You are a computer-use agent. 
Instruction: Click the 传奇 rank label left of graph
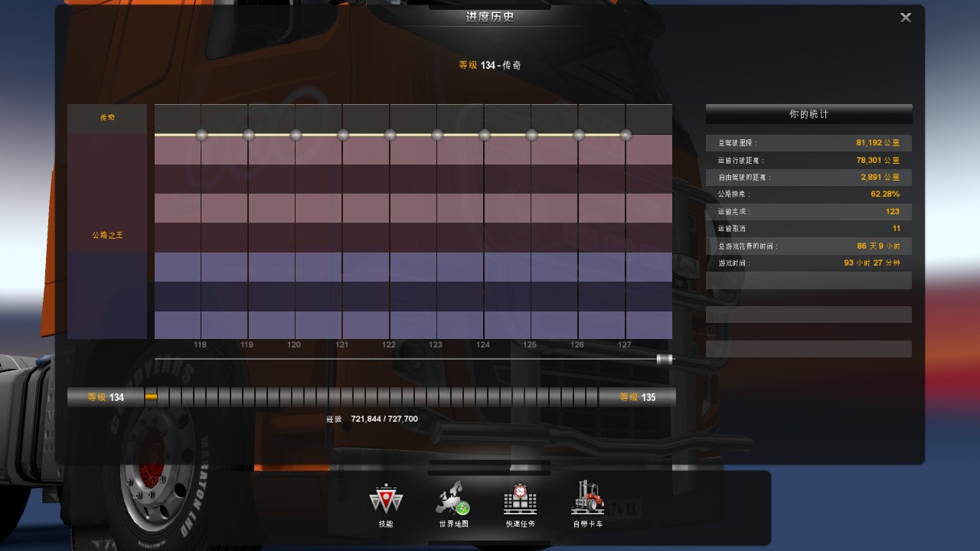click(107, 118)
